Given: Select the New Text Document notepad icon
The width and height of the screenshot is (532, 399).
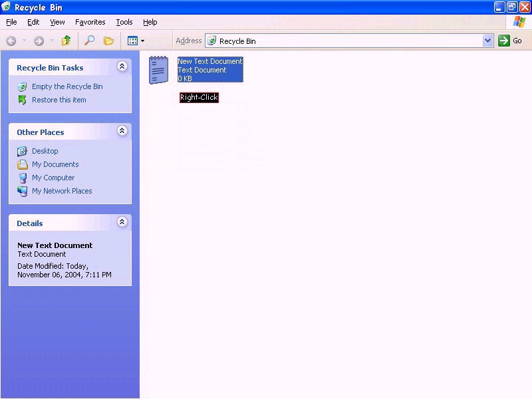Looking at the screenshot, I should tap(158, 70).
